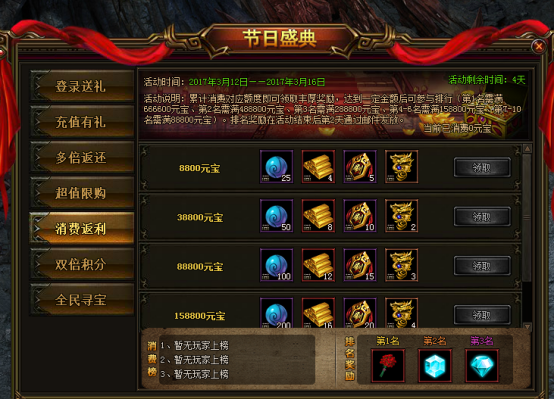Select the golden dragon icon in 158800元宝 row
This screenshot has height=400, width=554.
click(x=401, y=313)
